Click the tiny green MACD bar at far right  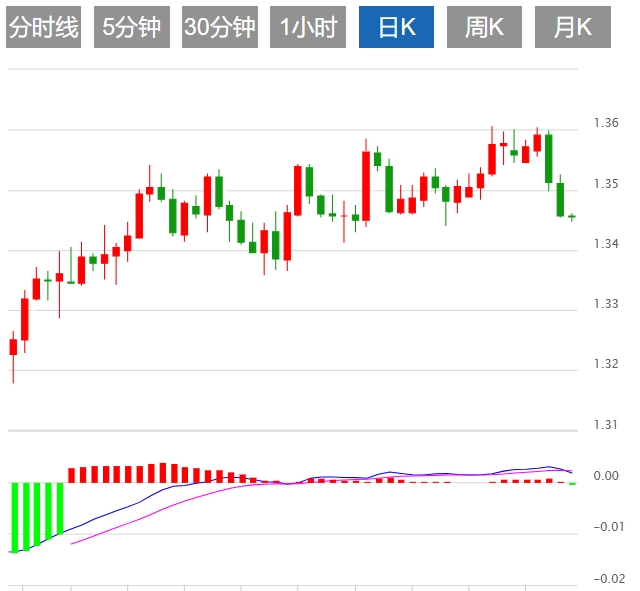pyautogui.click(x=572, y=484)
